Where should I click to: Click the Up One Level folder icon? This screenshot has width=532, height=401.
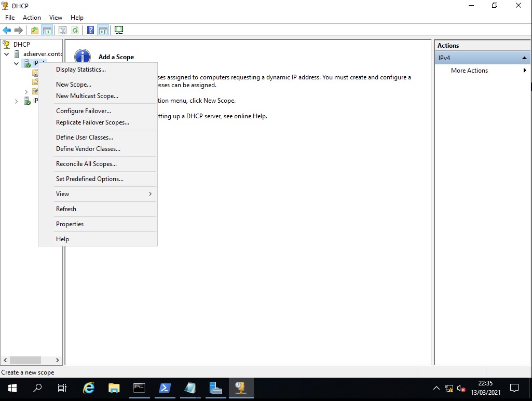[35, 31]
